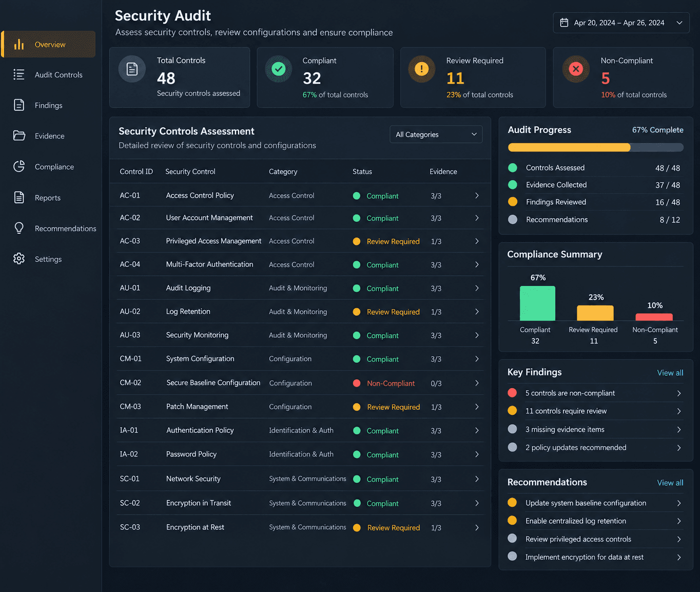Click View all in Recommendations panel
Screen dimensions: 700x592
[670, 483]
